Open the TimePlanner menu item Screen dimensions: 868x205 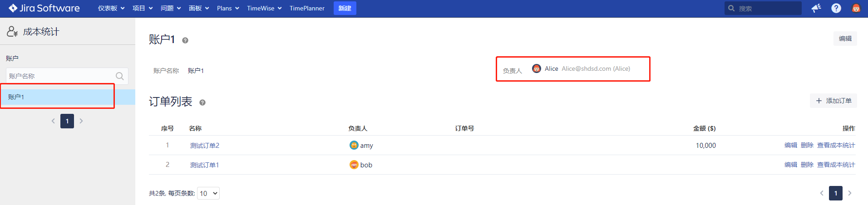tap(307, 8)
